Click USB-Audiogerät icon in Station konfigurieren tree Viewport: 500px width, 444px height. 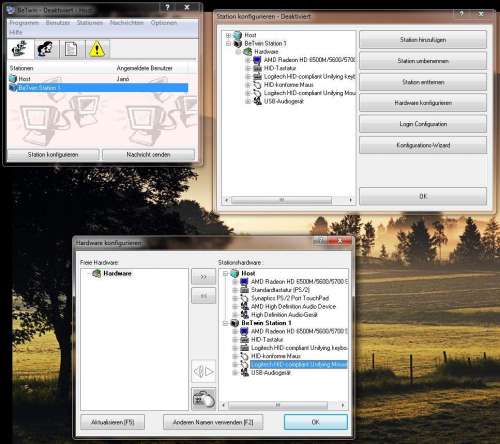coord(257,101)
